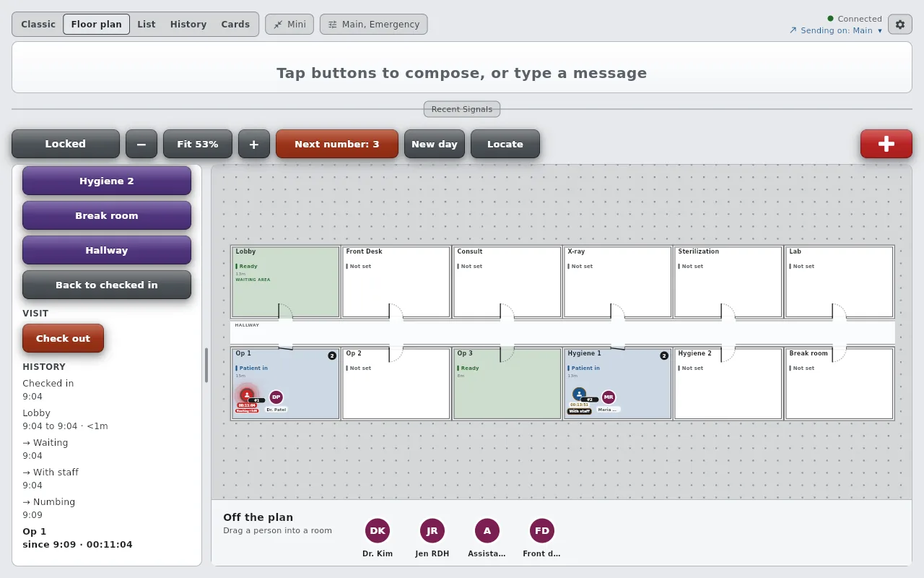Click the occupancy badge on Op 1

click(332, 355)
